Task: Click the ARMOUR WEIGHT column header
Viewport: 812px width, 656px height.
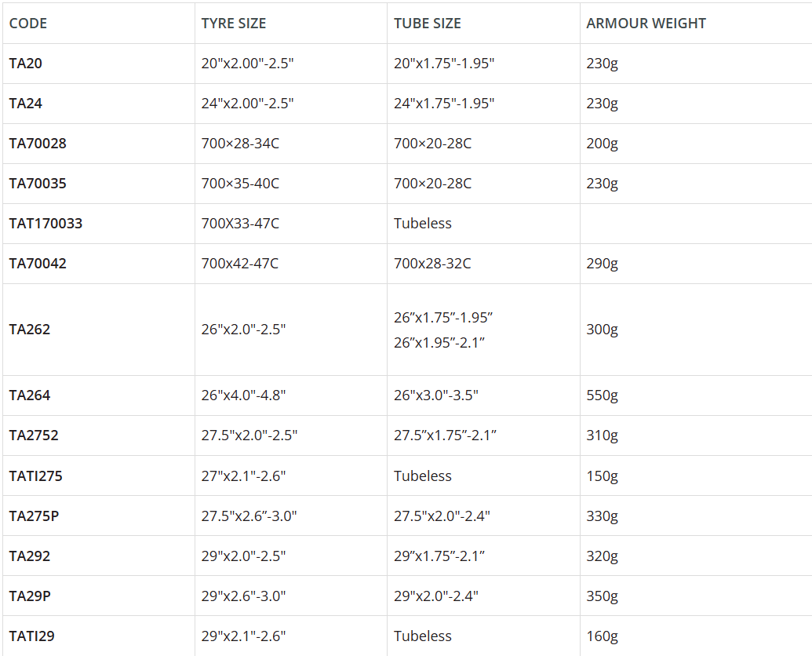Action: [646, 24]
